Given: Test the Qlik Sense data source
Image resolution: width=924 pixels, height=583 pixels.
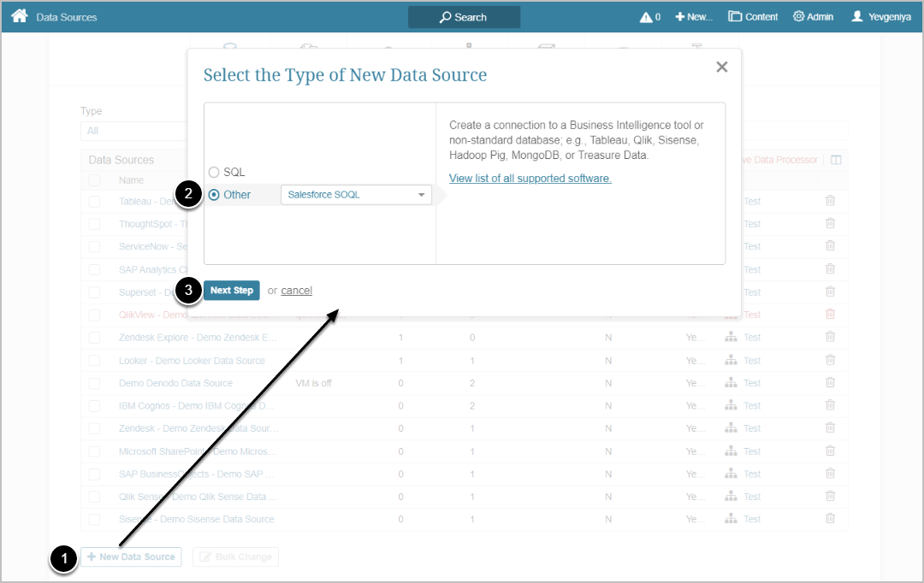Looking at the screenshot, I should [752, 497].
